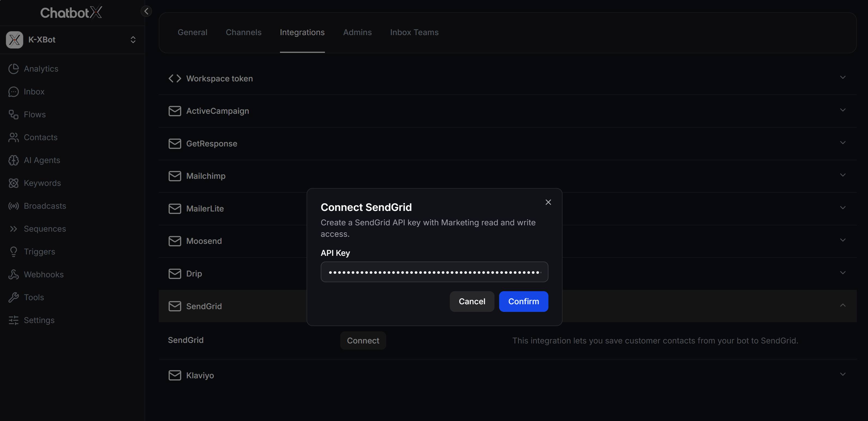Navigate to AI Agents

click(34, 160)
